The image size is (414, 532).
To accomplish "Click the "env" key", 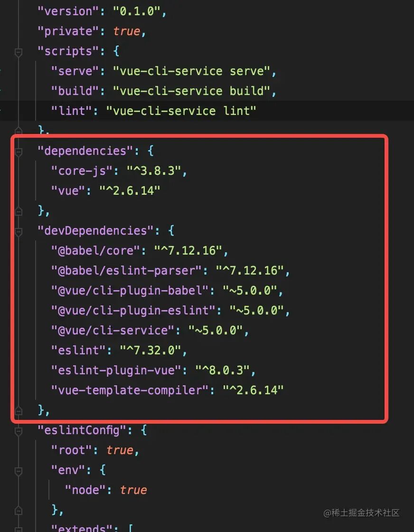I will coord(68,470).
